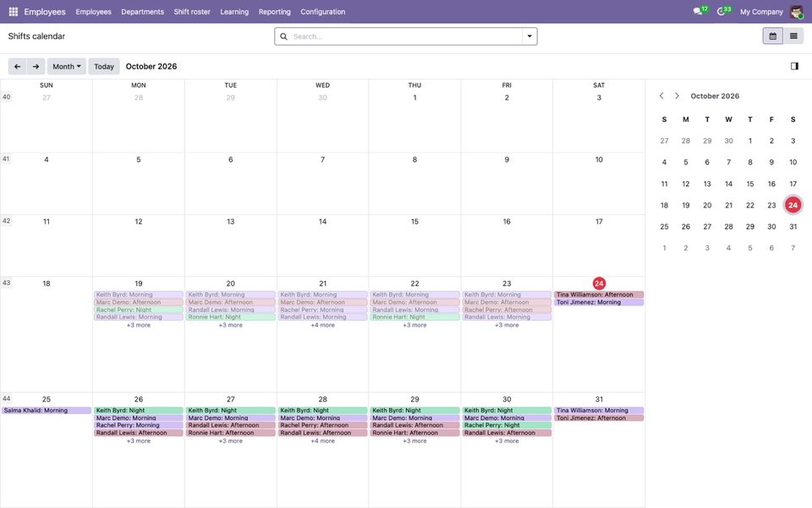The width and height of the screenshot is (812, 508).
Task: Open 'Tina Williamson: Afternoon' shift on October 24
Action: [599, 295]
